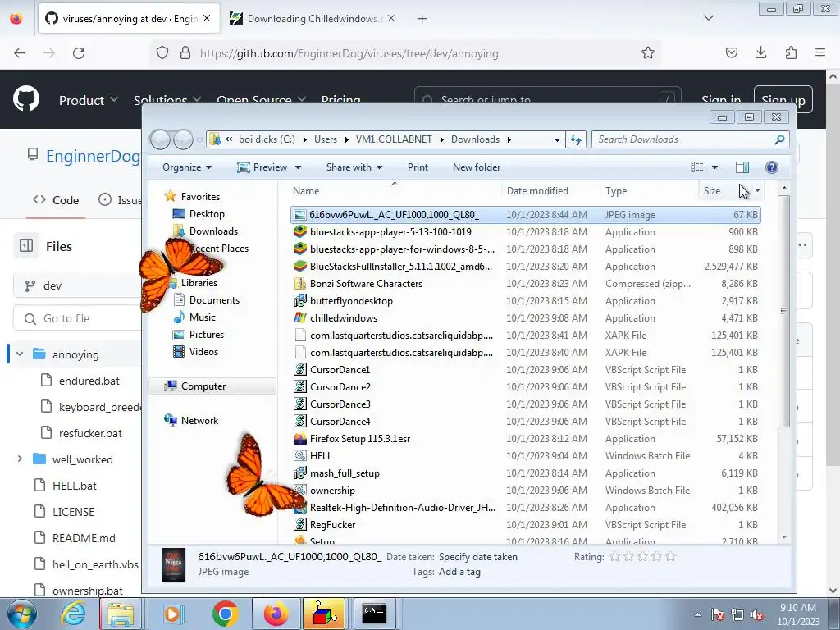Open the dev branch selector
The image size is (840, 630).
tap(78, 285)
